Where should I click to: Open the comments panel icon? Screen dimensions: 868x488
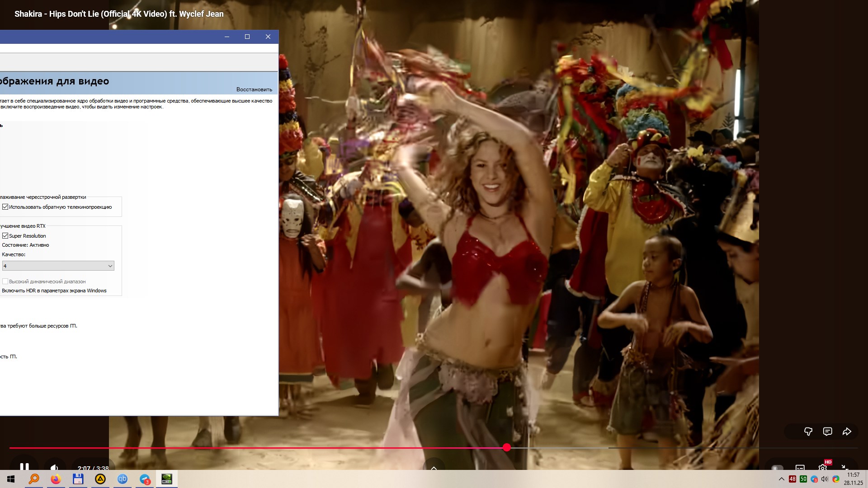[827, 432]
